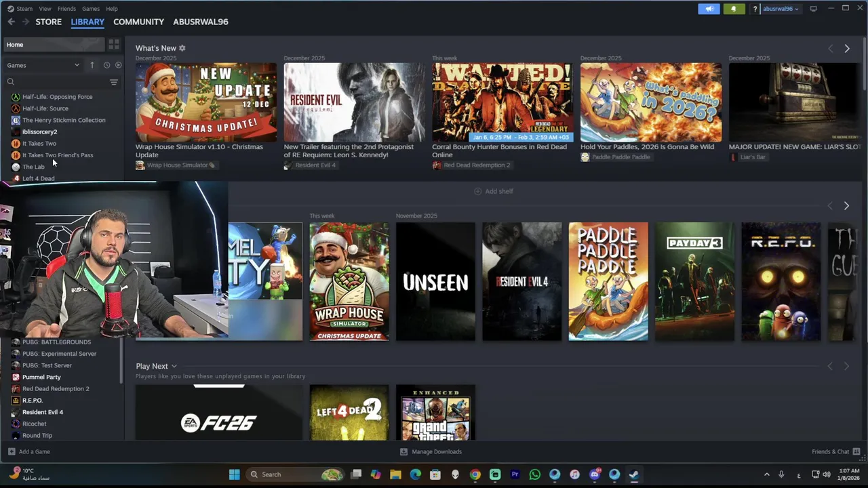Open Resident Evil 4 game cover
Screen dimensions: 868x488
pyautogui.click(x=521, y=281)
